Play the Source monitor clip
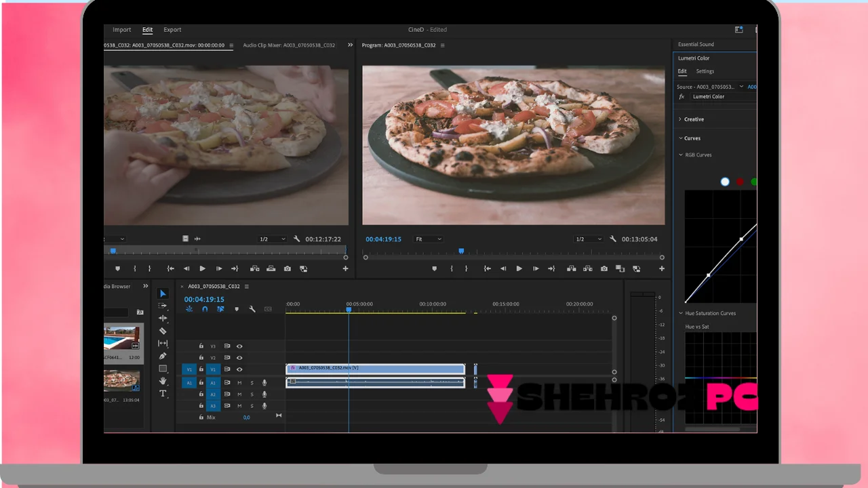The image size is (868, 488). click(x=202, y=269)
